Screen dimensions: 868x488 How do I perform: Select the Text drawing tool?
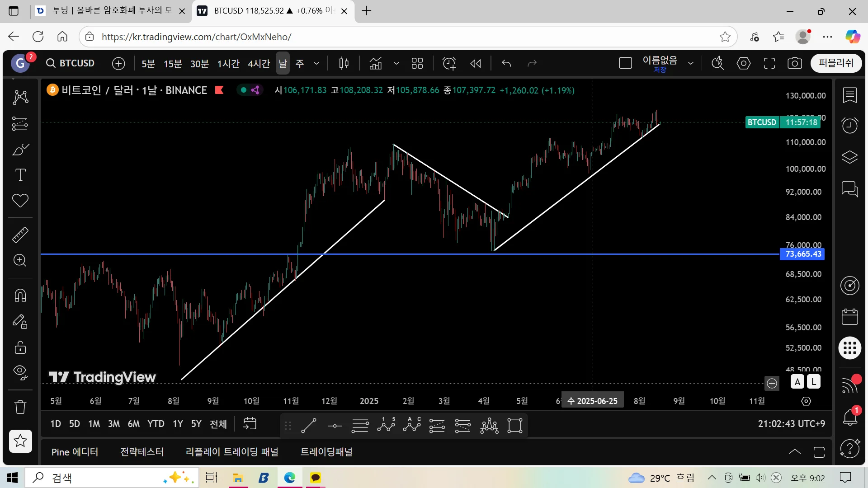pos(20,175)
